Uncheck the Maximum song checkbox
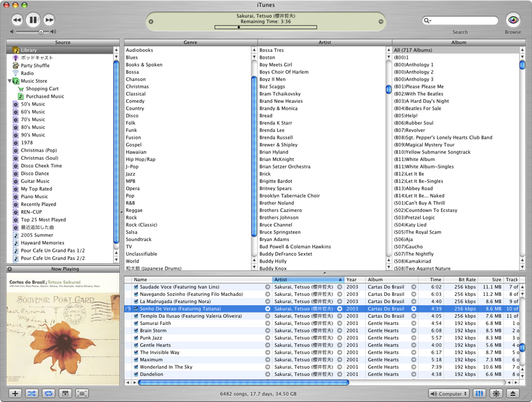This screenshot has width=532, height=402. (136, 360)
